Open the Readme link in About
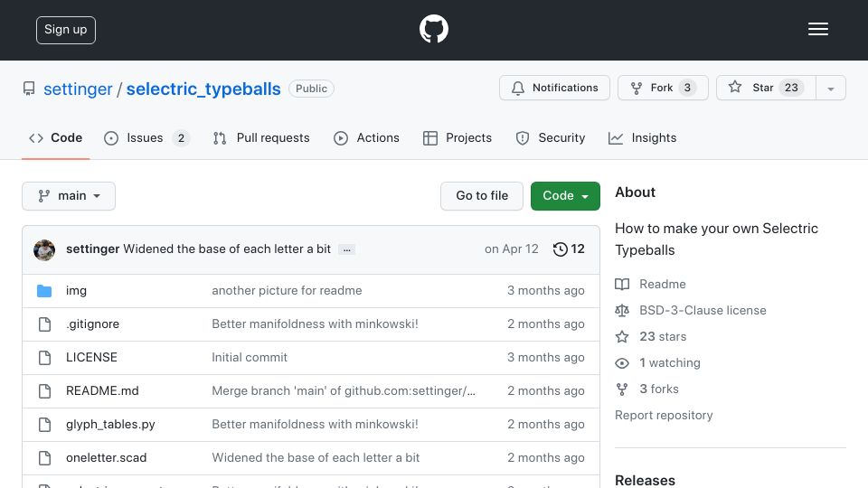 click(650, 285)
